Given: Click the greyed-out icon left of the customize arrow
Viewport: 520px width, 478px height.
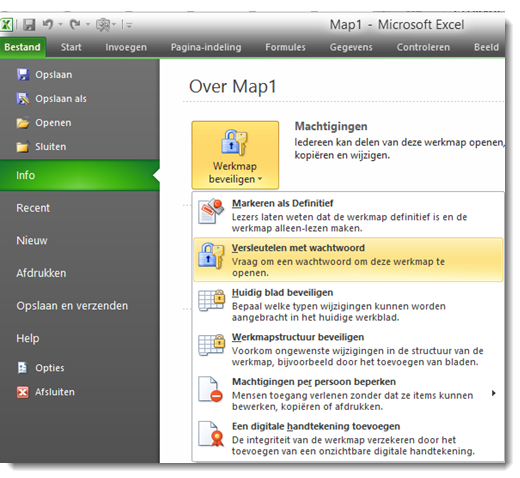Looking at the screenshot, I should click(x=103, y=25).
